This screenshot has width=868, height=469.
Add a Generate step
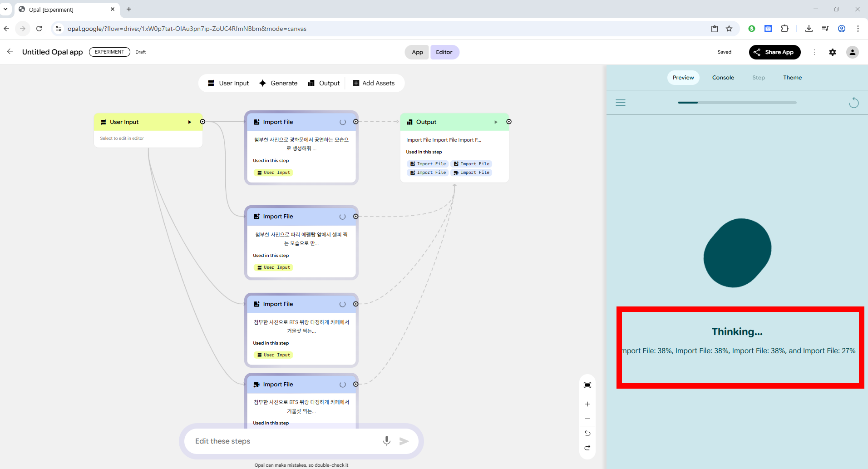pos(278,83)
